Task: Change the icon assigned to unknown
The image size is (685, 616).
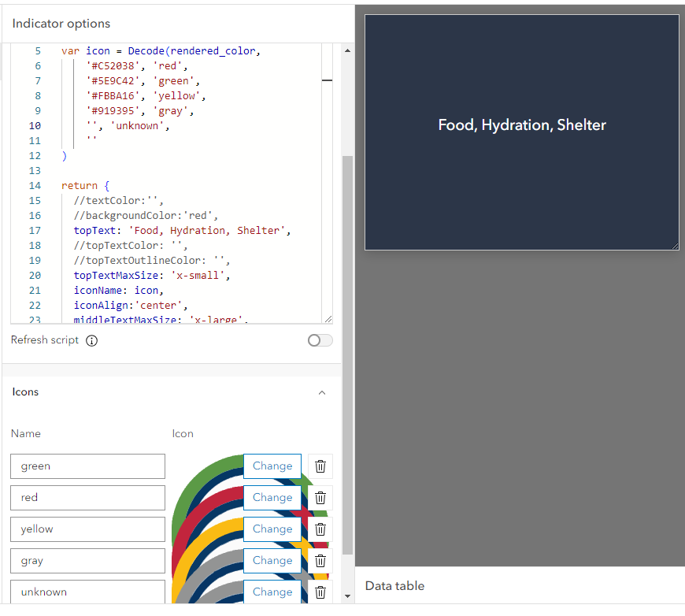Action: [272, 592]
